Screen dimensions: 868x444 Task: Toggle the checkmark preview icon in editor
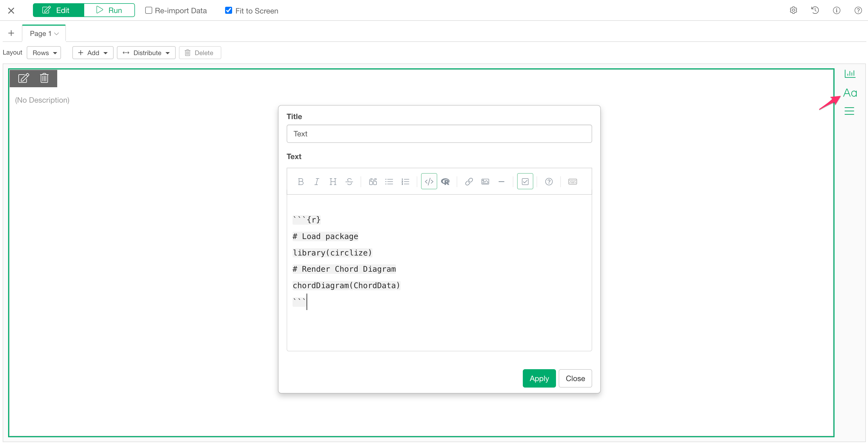pos(525,181)
